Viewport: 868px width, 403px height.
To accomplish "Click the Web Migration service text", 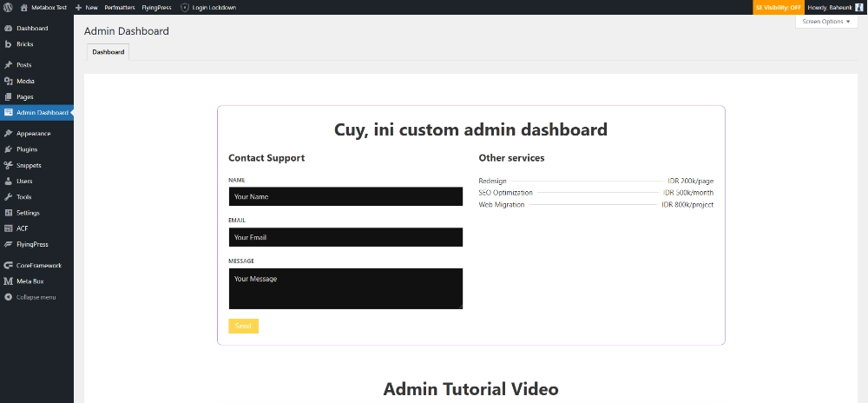I will click(x=502, y=205).
